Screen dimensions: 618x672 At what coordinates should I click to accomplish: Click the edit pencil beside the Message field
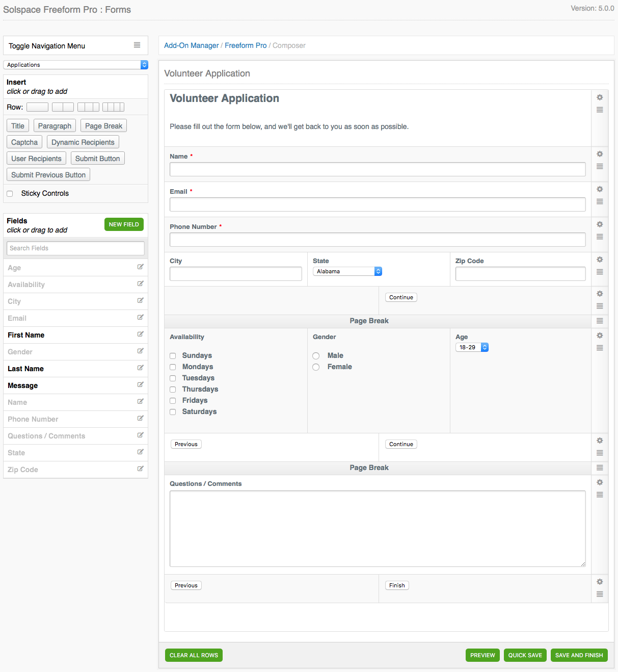140,384
